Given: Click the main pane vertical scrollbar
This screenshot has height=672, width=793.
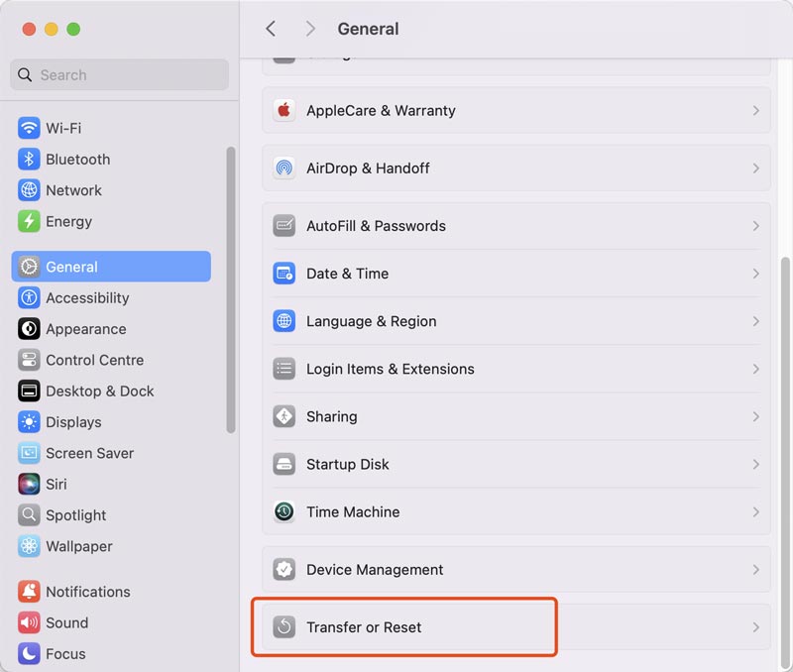Looking at the screenshot, I should (785, 463).
